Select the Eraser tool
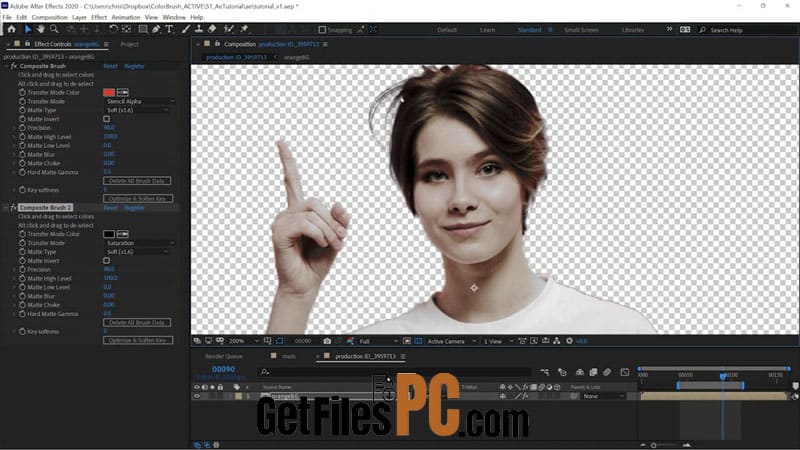The height and width of the screenshot is (450, 800). click(212, 29)
